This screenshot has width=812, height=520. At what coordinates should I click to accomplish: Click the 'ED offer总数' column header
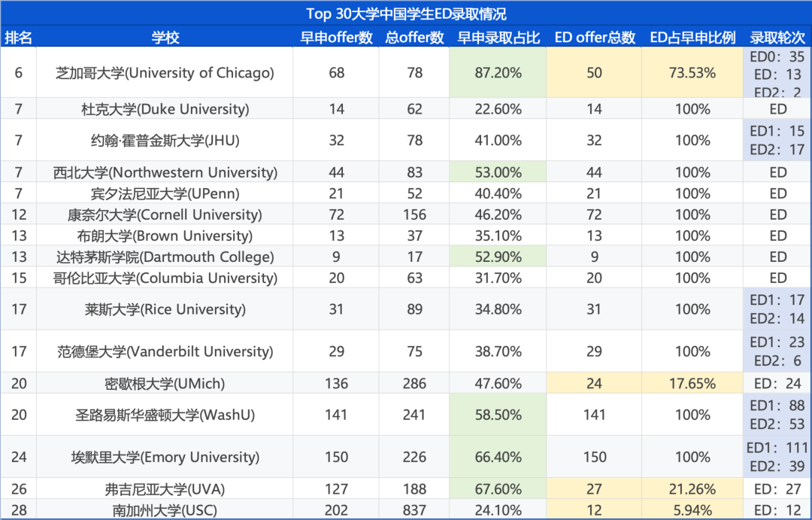594,38
